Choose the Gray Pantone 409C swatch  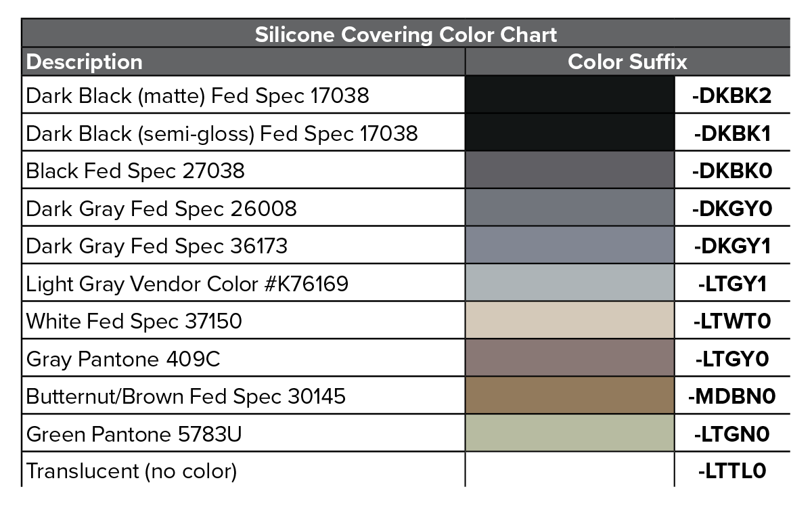570,358
